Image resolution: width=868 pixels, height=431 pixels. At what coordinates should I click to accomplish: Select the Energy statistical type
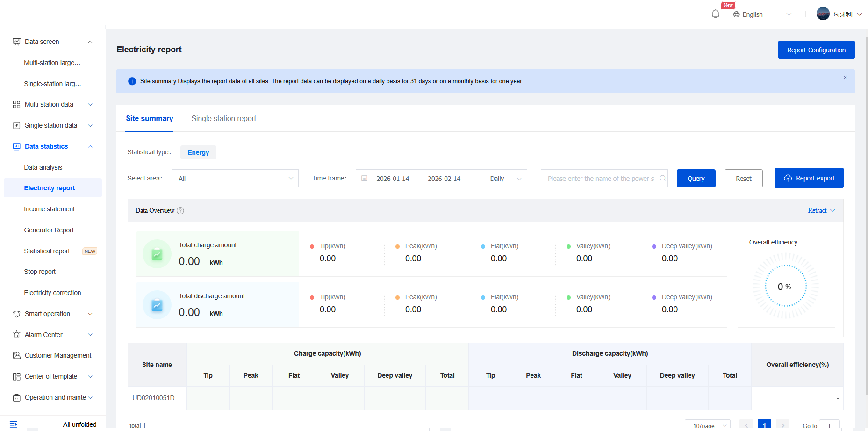click(198, 152)
